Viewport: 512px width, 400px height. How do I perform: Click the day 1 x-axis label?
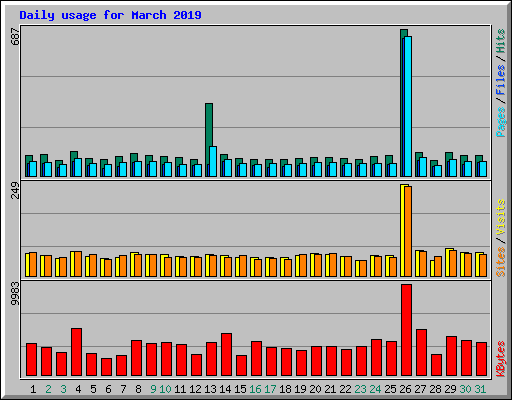pyautogui.click(x=33, y=389)
